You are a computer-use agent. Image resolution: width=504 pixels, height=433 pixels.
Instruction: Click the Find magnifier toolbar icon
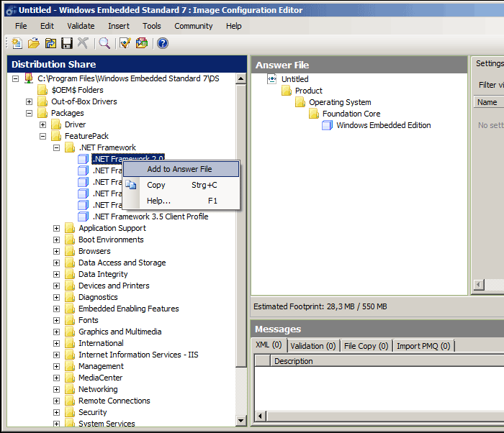click(104, 43)
